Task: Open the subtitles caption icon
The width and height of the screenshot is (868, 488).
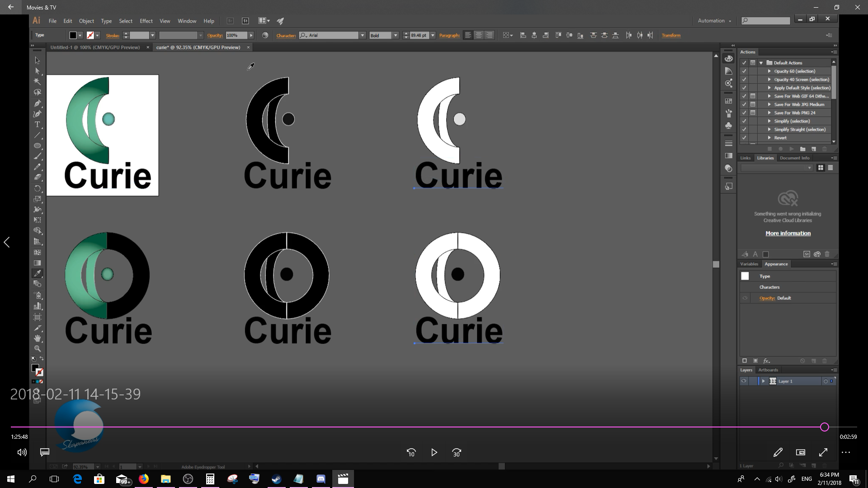Action: point(44,452)
